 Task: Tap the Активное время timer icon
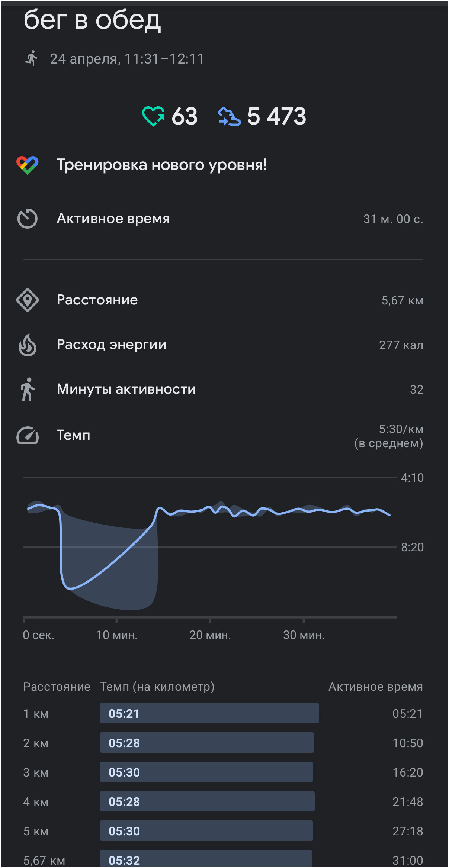point(28,219)
